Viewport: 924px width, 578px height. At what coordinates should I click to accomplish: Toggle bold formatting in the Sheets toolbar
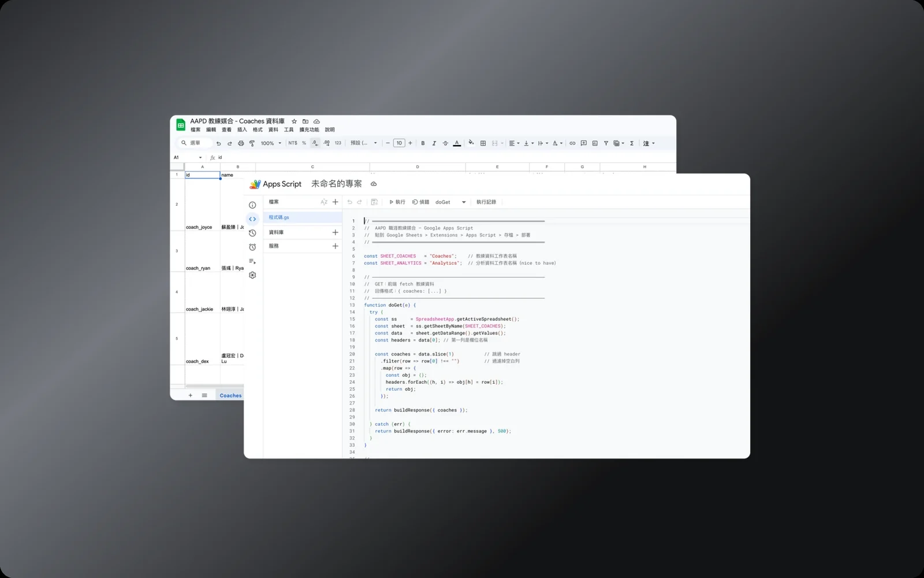(x=423, y=143)
